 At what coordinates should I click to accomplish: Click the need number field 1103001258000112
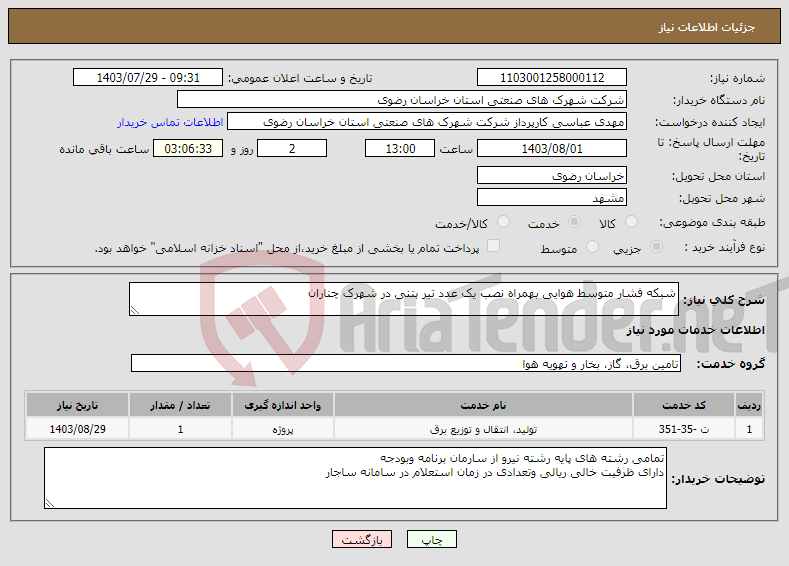point(551,77)
